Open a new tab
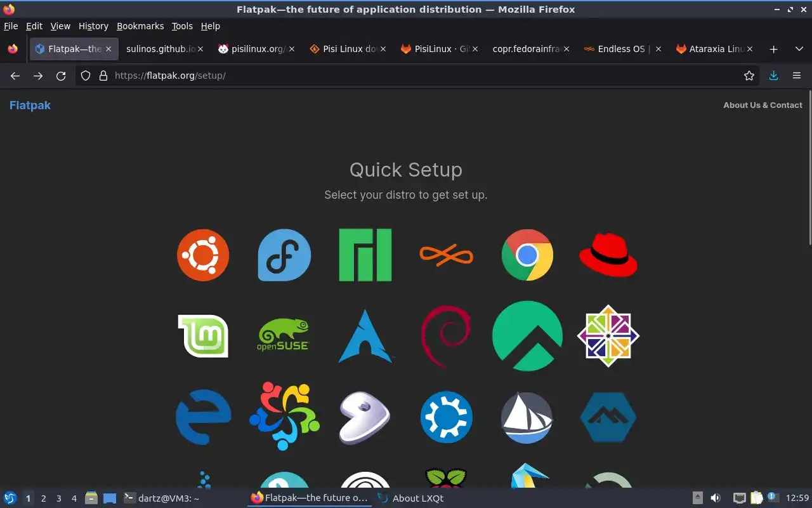The width and height of the screenshot is (812, 508). pyautogui.click(x=773, y=49)
